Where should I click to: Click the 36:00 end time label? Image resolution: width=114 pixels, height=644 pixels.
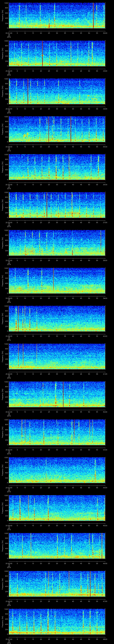pyautogui.click(x=105, y=184)
